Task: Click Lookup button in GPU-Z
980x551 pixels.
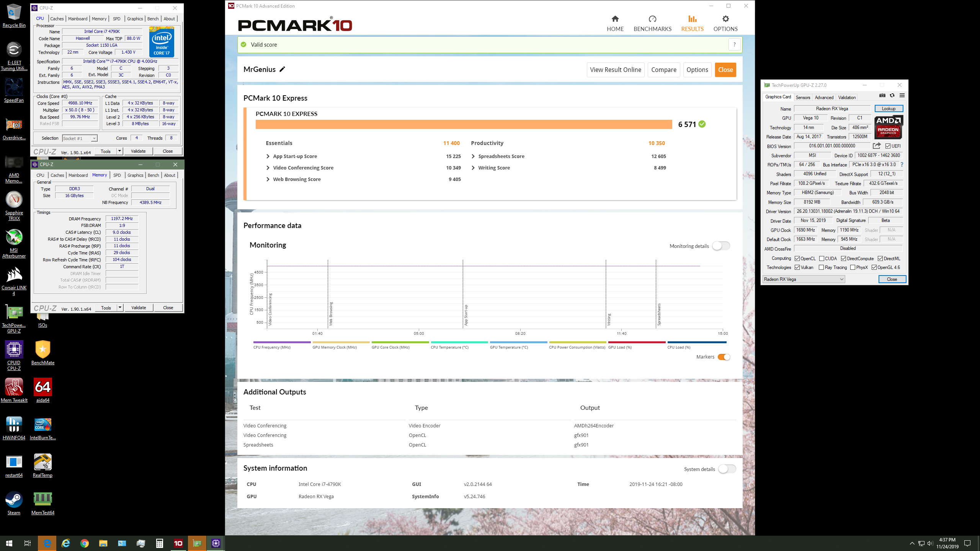Action: point(889,109)
